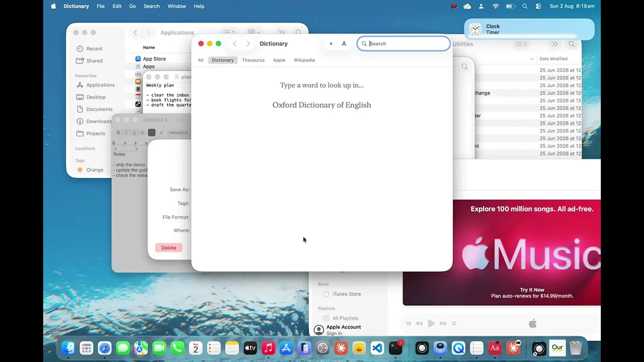This screenshot has width=644, height=362.
Task: Open the Helvetica font dropdown in TextEdit
Action: pos(178,133)
